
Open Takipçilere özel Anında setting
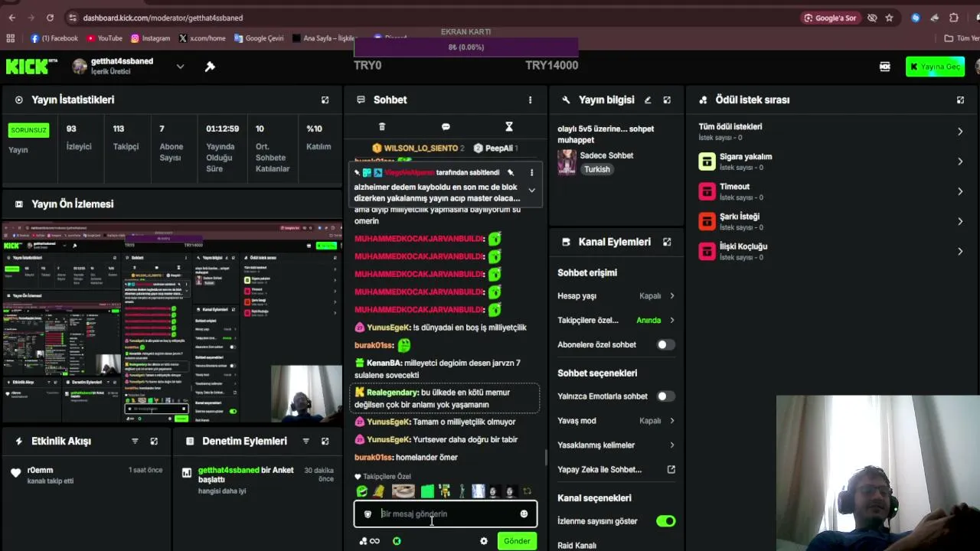click(616, 321)
